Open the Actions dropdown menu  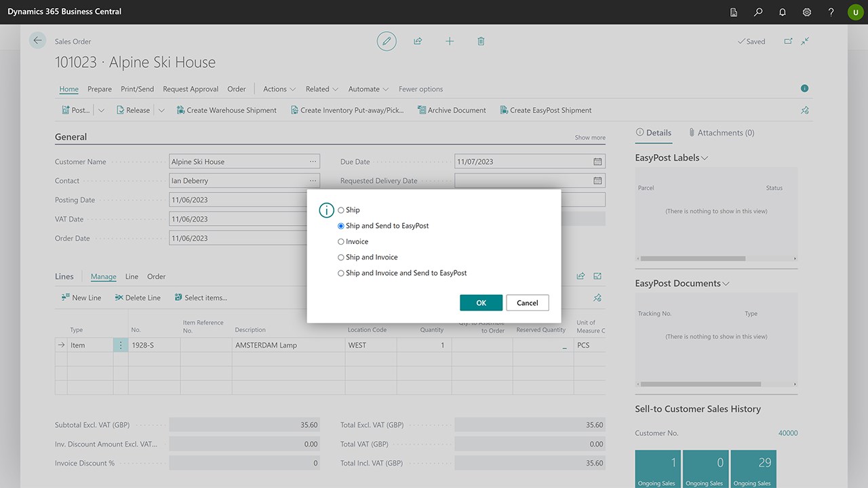pos(279,89)
